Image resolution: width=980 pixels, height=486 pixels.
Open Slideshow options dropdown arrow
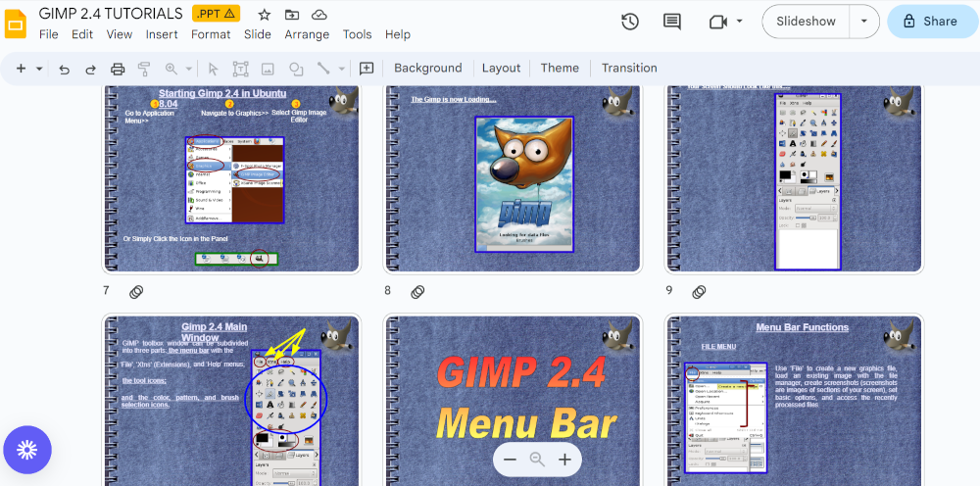coord(864,22)
